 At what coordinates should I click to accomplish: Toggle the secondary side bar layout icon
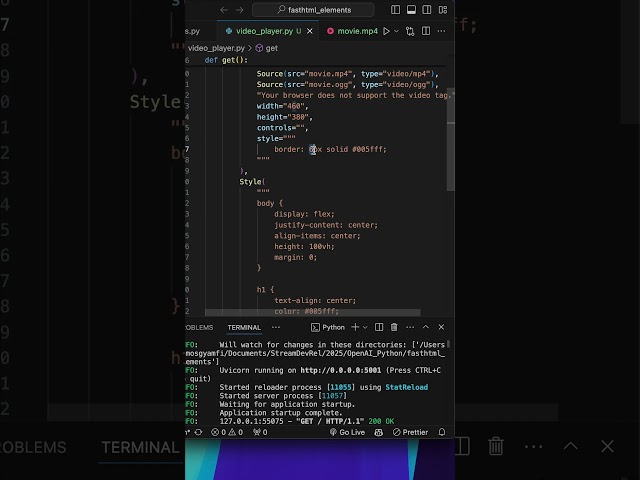(x=427, y=10)
